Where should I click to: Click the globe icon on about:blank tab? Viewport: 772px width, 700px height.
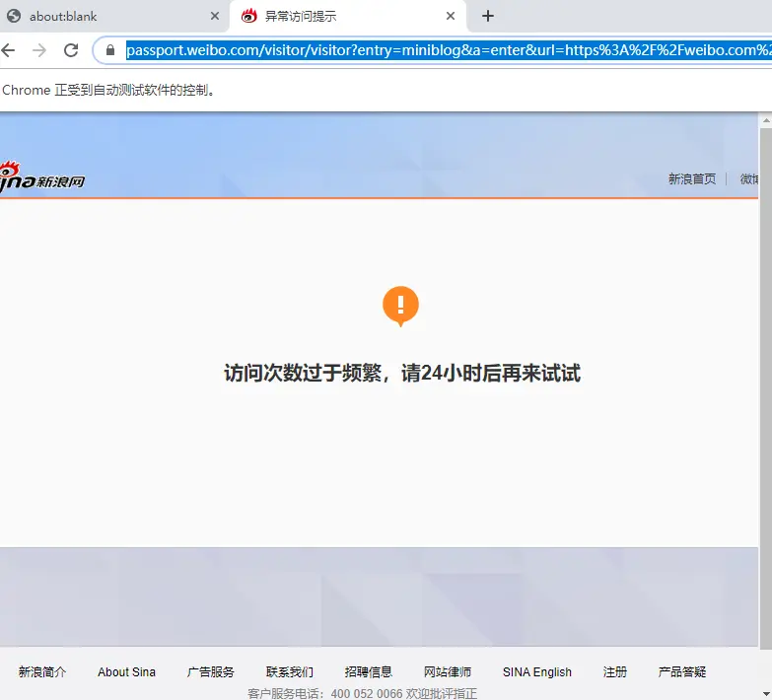(x=14, y=16)
